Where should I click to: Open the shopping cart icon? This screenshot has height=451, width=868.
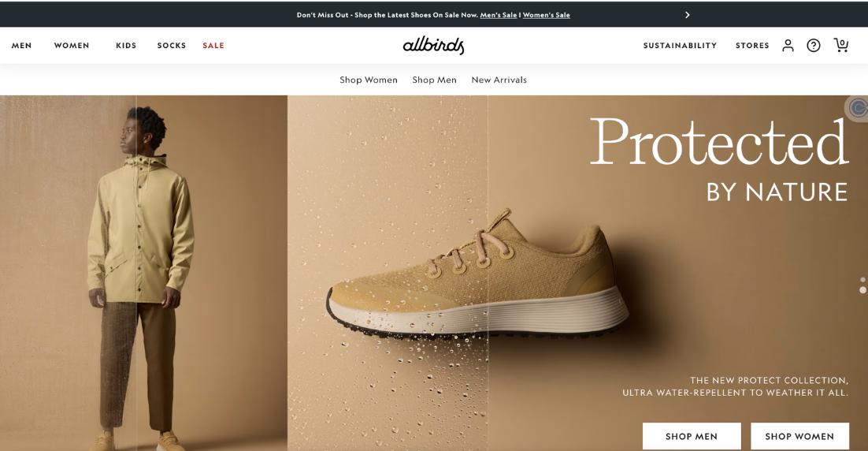(x=841, y=45)
